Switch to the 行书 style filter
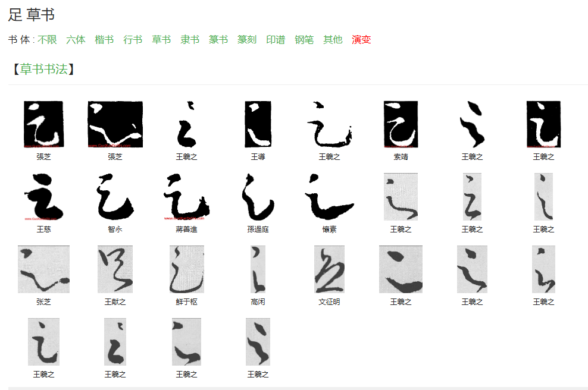The image size is (588, 390). pyautogui.click(x=133, y=40)
